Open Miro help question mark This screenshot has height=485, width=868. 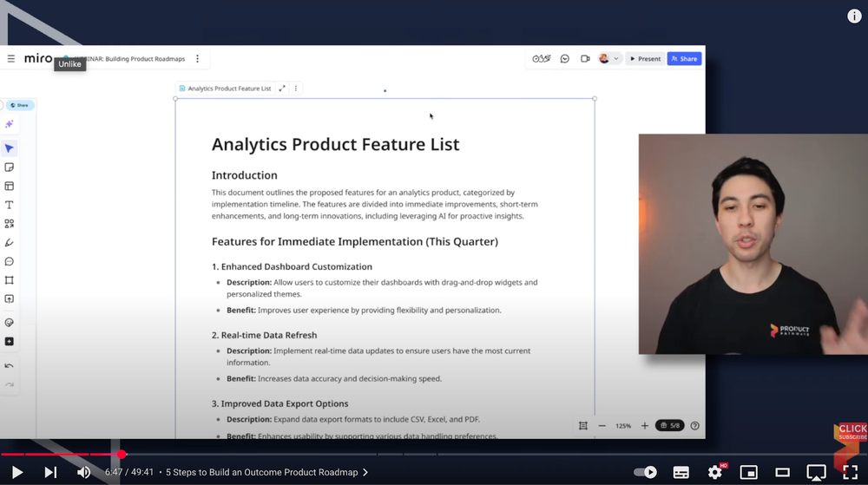coord(694,426)
